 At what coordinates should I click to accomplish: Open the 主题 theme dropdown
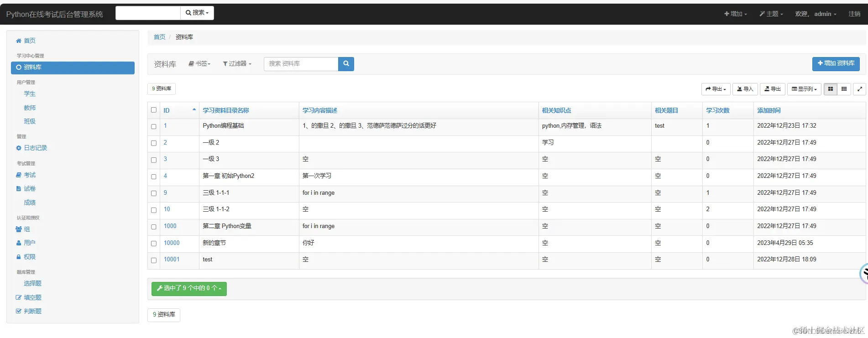click(771, 14)
